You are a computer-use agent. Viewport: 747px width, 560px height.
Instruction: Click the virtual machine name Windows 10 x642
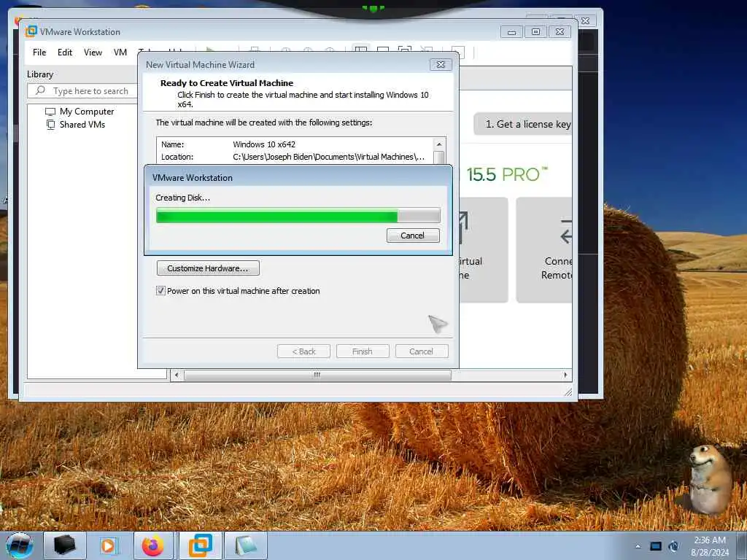tap(264, 144)
